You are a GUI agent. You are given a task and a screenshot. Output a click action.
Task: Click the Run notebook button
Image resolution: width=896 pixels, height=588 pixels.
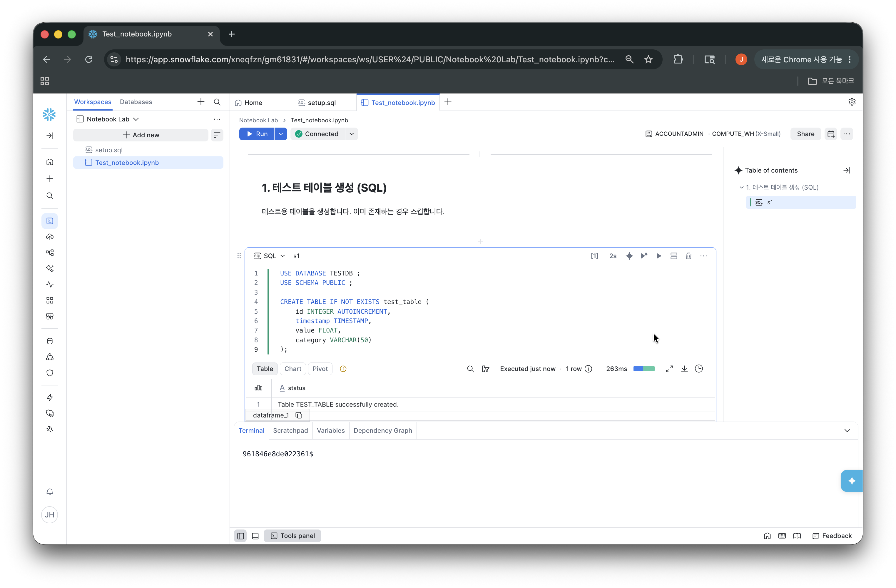click(x=257, y=134)
